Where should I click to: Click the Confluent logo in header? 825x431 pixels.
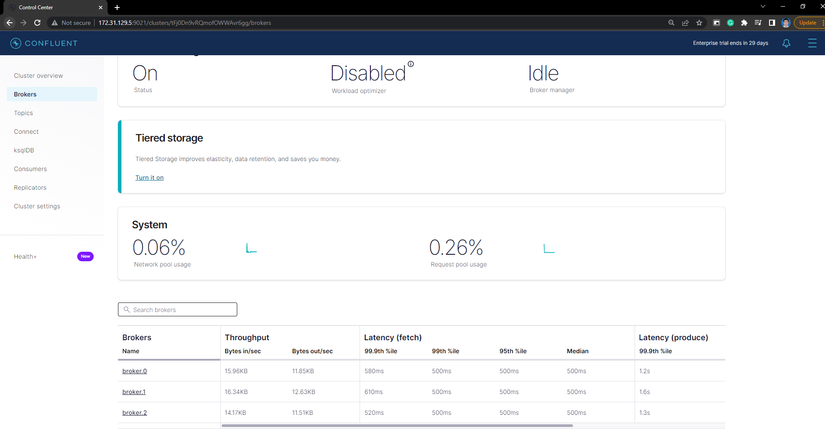coord(44,43)
